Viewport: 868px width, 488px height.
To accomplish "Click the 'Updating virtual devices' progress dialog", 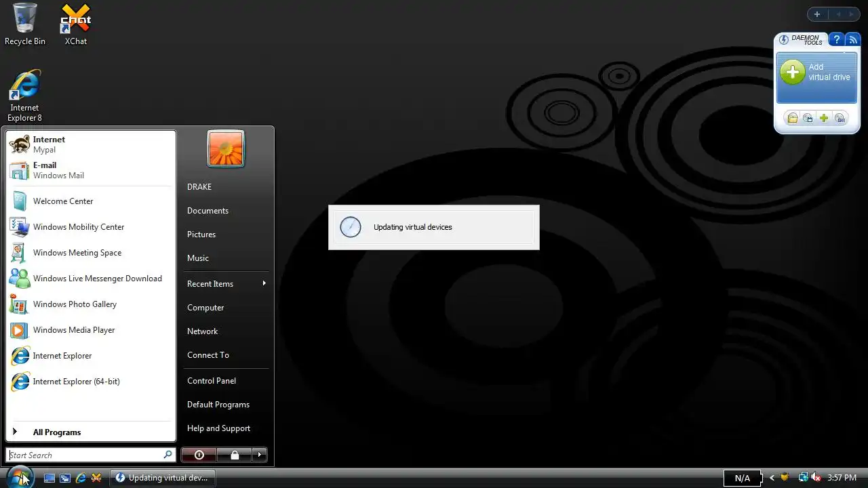I will [x=434, y=227].
